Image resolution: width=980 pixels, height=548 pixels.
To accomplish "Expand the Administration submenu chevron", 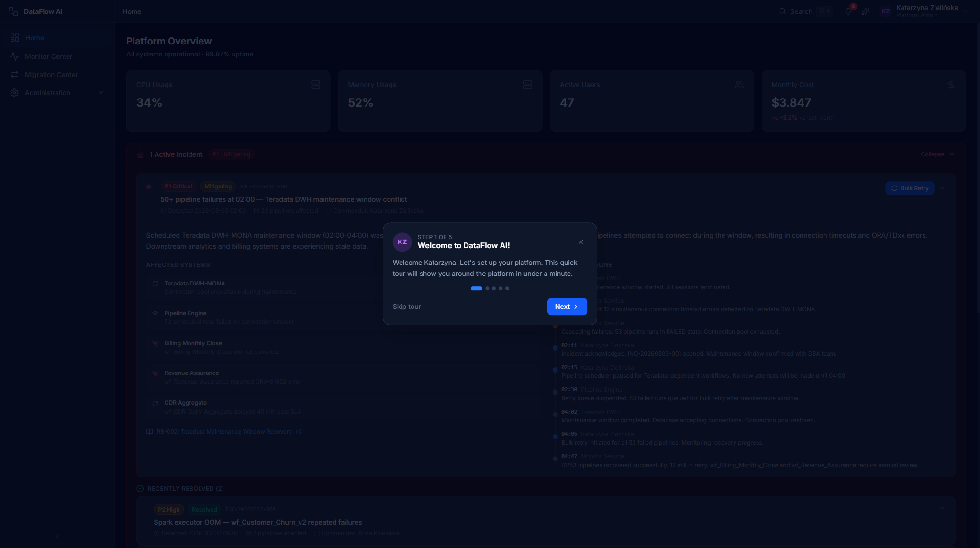I will (101, 93).
